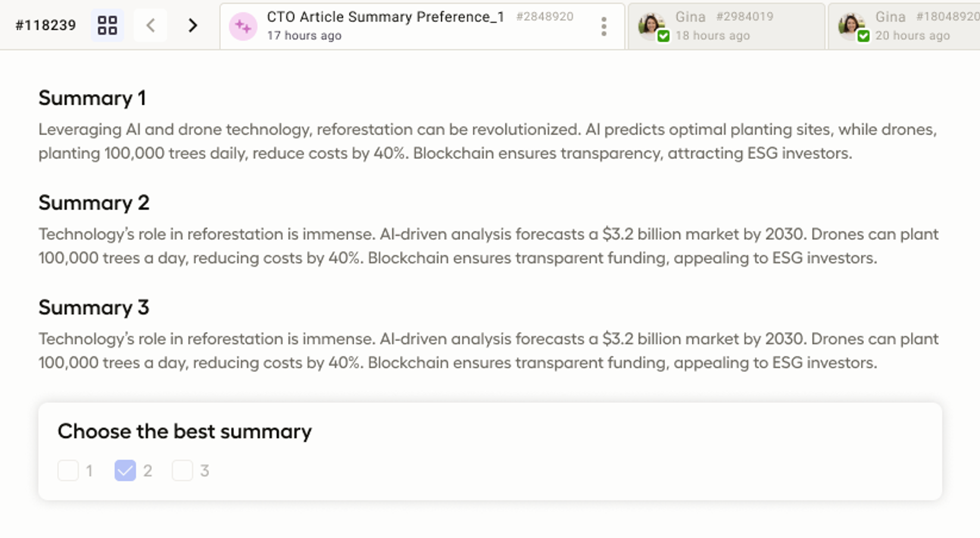Go to next task arrow
This screenshot has height=538, width=980.
[192, 26]
